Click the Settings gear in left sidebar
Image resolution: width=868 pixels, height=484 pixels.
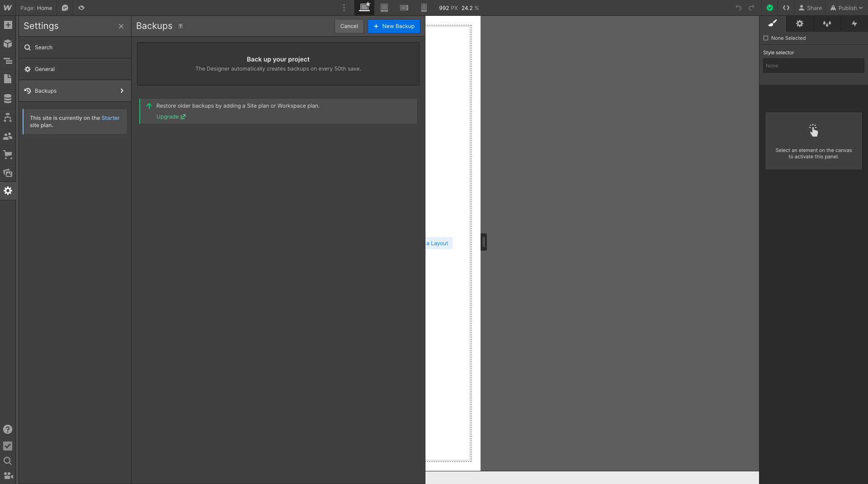(8, 190)
